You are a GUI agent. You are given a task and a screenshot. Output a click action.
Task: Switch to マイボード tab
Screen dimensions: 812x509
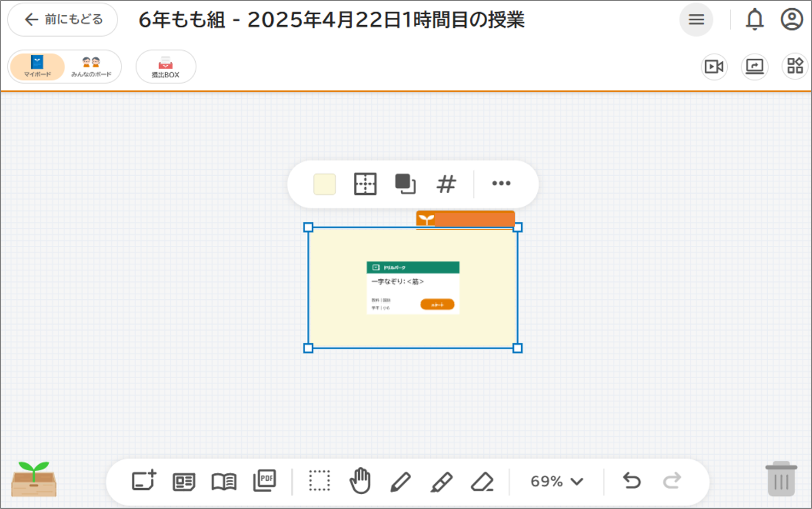tap(37, 67)
